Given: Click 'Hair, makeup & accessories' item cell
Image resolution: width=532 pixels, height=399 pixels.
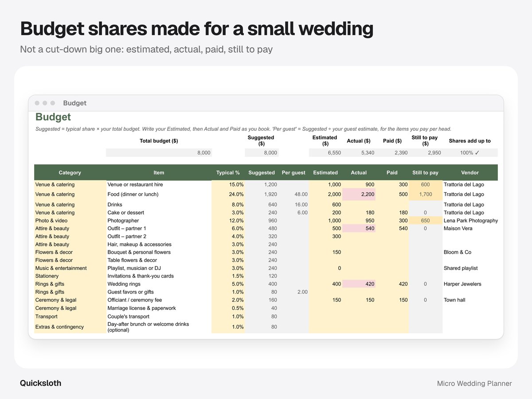Looking at the screenshot, I should click(x=159, y=244).
